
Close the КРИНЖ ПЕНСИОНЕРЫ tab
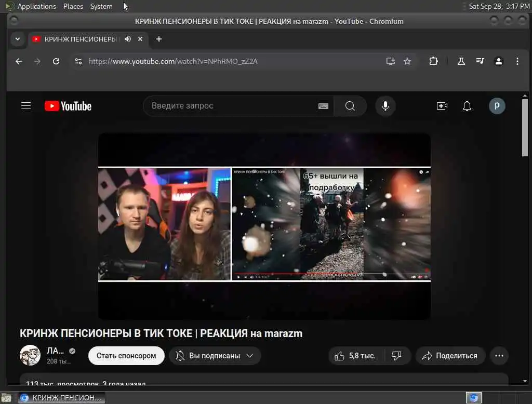[x=140, y=39]
